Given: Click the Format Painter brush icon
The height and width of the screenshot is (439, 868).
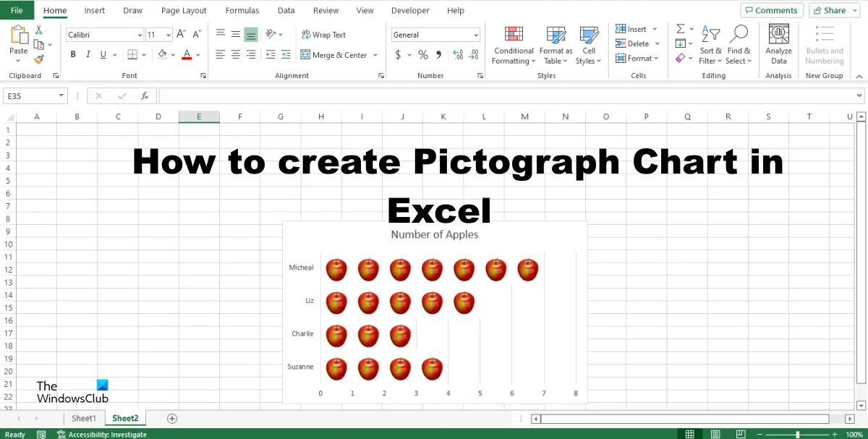Looking at the screenshot, I should pos(39,60).
